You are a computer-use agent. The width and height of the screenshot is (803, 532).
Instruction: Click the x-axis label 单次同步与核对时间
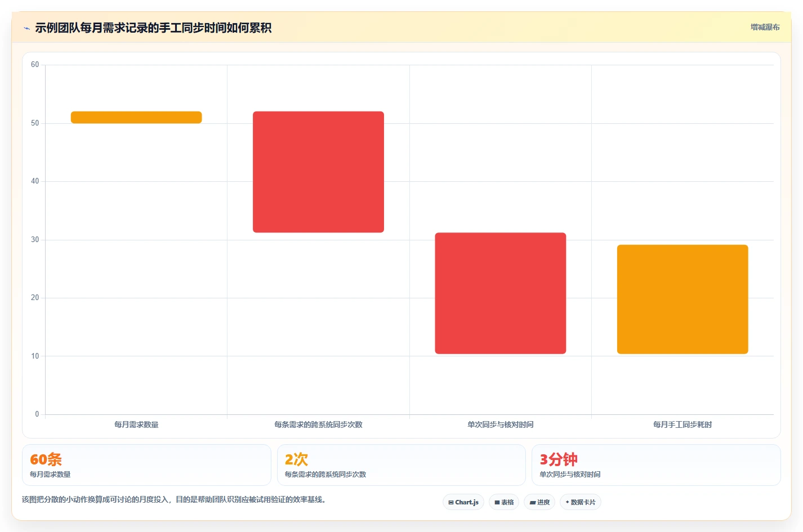[501, 424]
